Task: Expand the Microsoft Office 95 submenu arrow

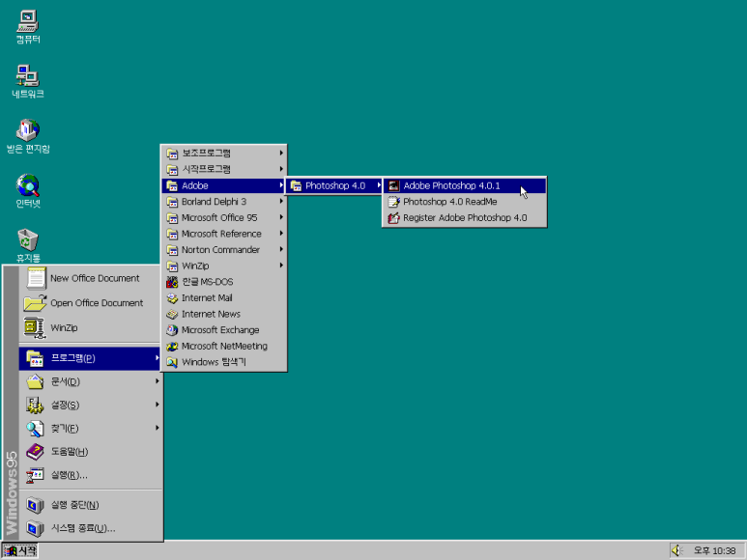Action: point(281,217)
